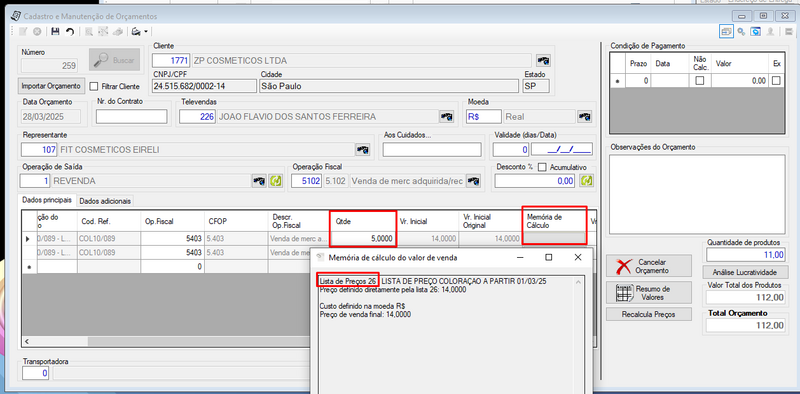Click the Cliente code field 1771

pos(171,61)
